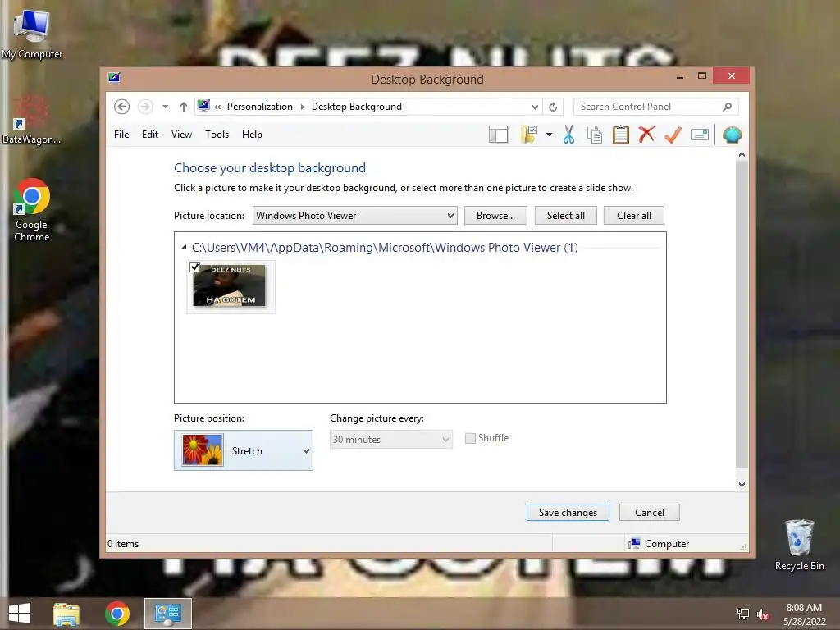Click the Cancel button
Image resolution: width=840 pixels, height=630 pixels.
tap(650, 512)
